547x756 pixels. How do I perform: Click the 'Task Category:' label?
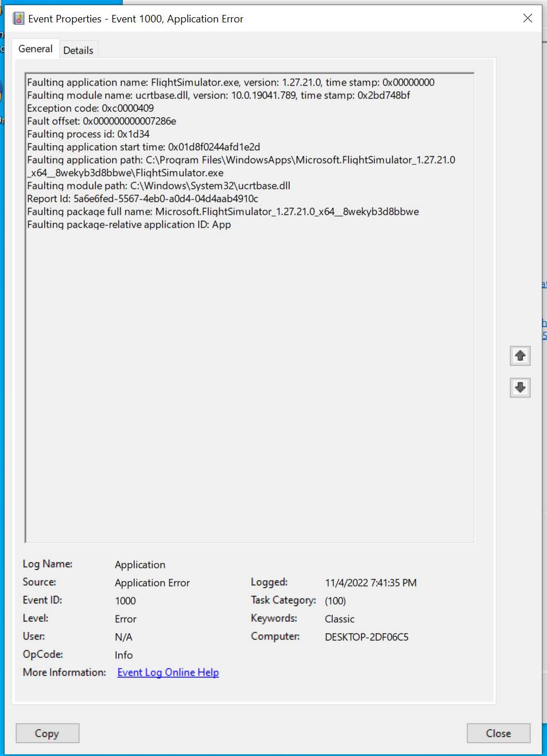click(284, 600)
